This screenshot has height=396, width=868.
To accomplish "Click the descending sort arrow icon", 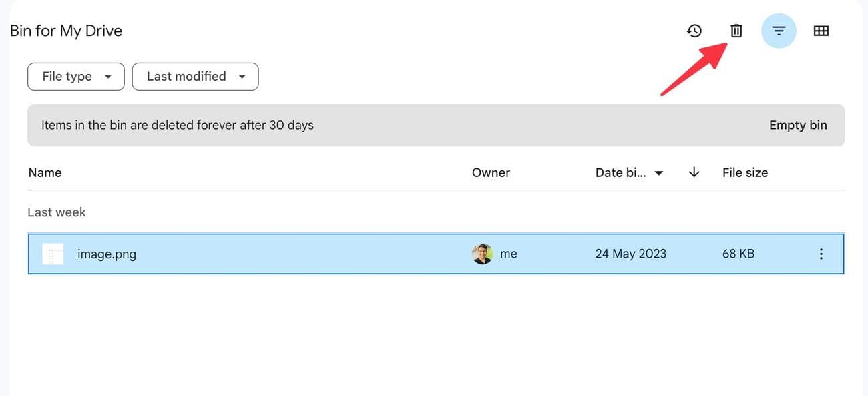I will (693, 172).
